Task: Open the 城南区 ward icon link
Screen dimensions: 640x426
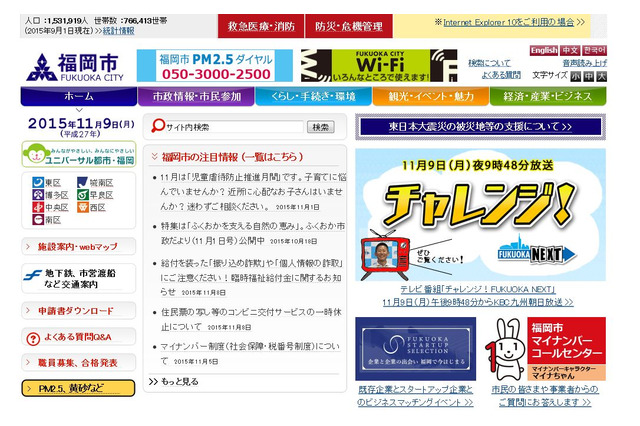Action: 83,182
